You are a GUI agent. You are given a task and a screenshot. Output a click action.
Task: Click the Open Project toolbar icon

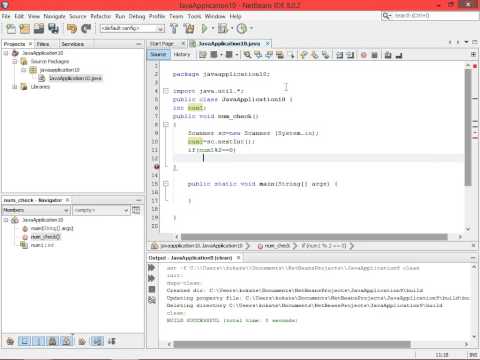click(x=39, y=29)
